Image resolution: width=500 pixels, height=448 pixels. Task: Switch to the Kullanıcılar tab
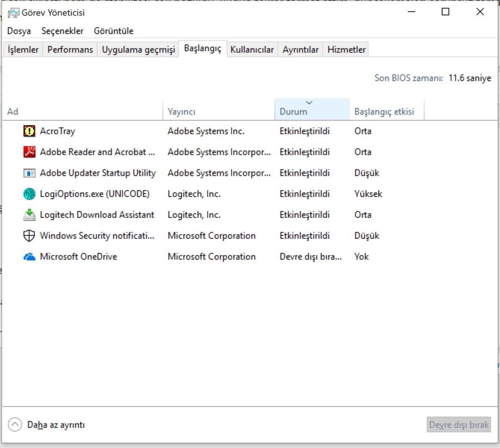coord(252,49)
